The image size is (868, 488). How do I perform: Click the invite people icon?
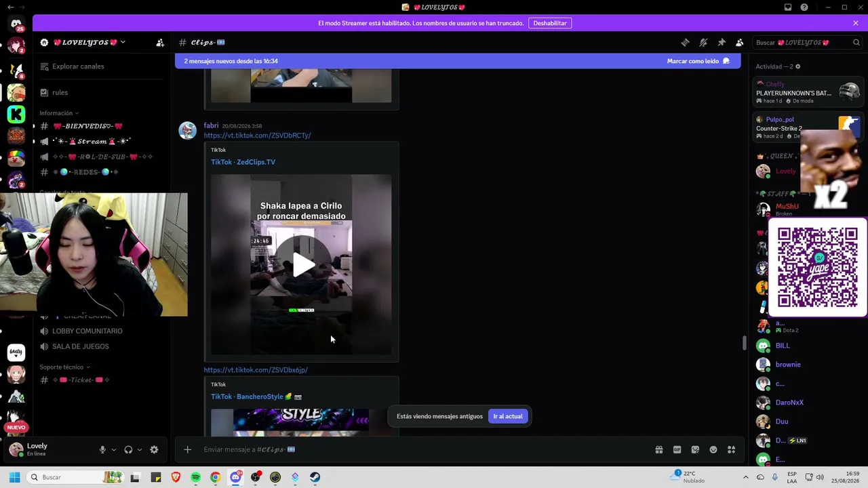160,43
